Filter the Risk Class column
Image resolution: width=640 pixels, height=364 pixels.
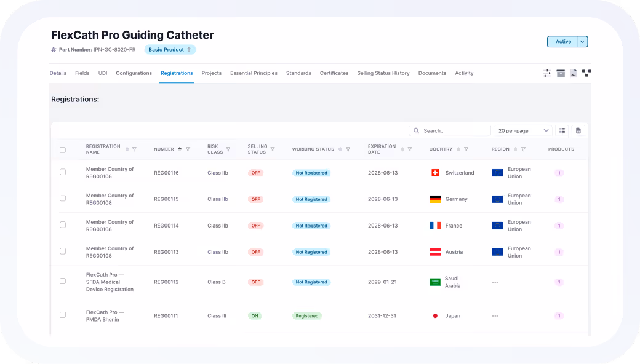pos(228,149)
